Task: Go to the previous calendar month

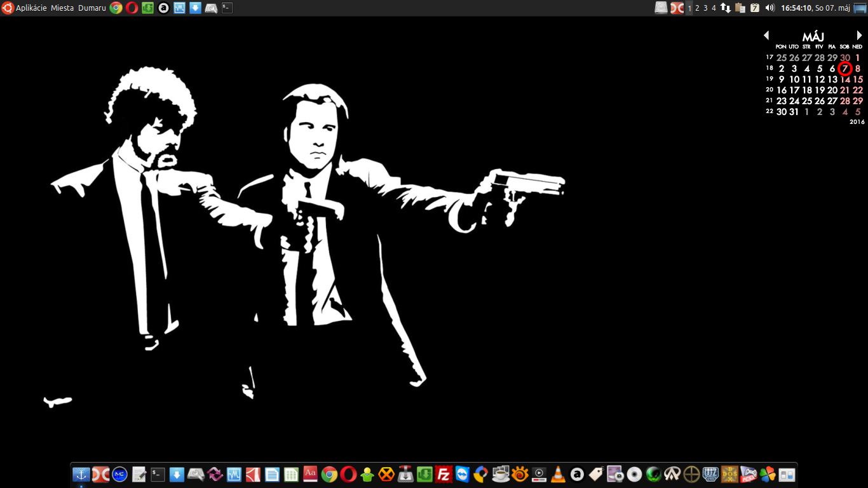Action: click(x=766, y=36)
